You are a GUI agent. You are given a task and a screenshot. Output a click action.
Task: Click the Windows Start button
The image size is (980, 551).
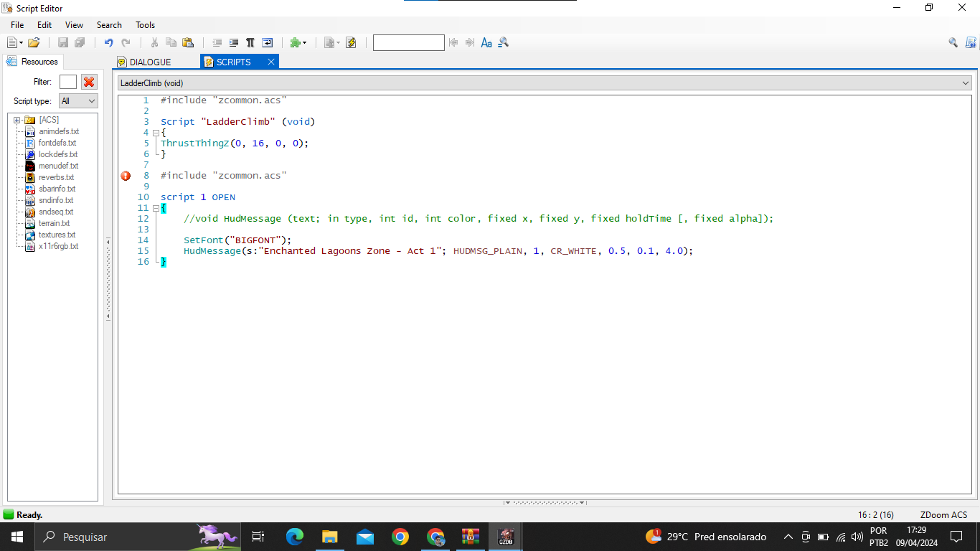pyautogui.click(x=17, y=537)
